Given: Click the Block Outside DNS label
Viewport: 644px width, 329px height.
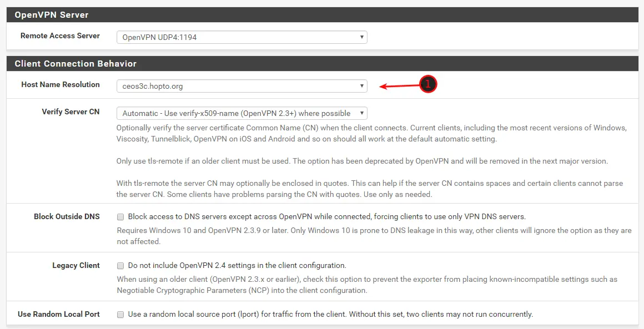Looking at the screenshot, I should coord(67,216).
